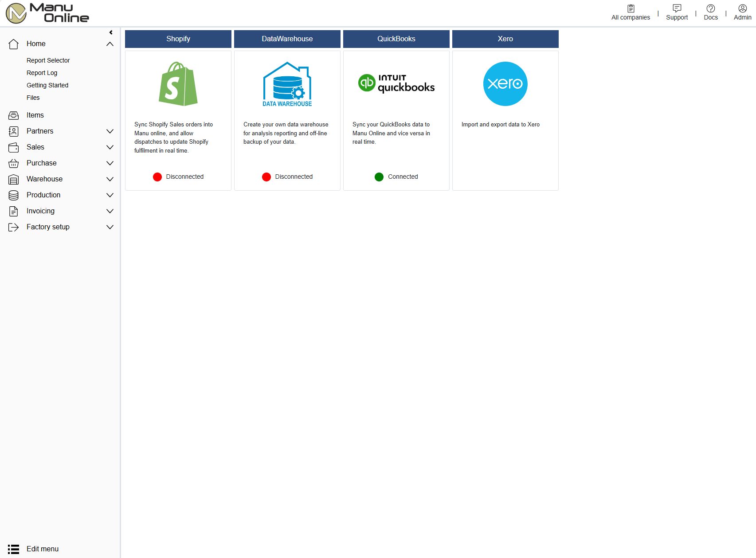Click the Shopify Disconnected status text

point(185,177)
